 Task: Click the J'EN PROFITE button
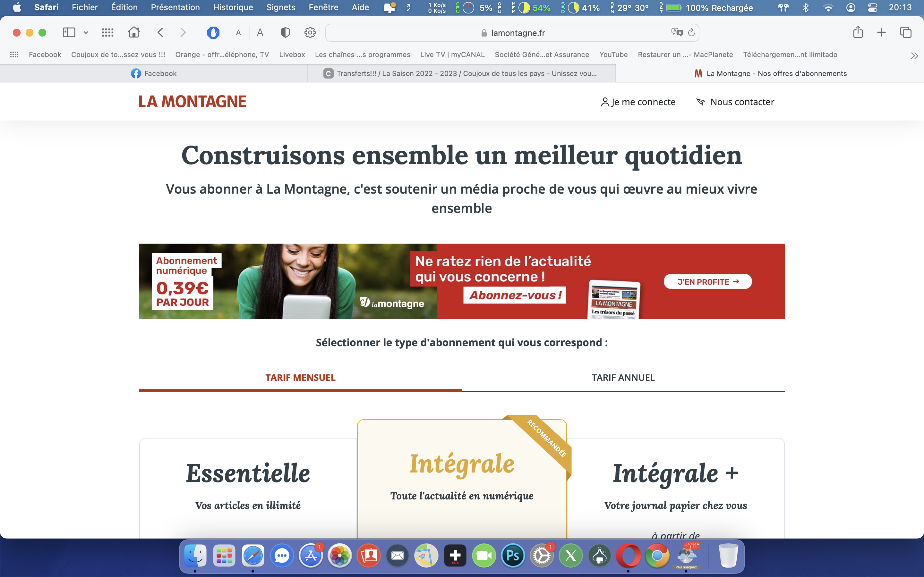[707, 282]
